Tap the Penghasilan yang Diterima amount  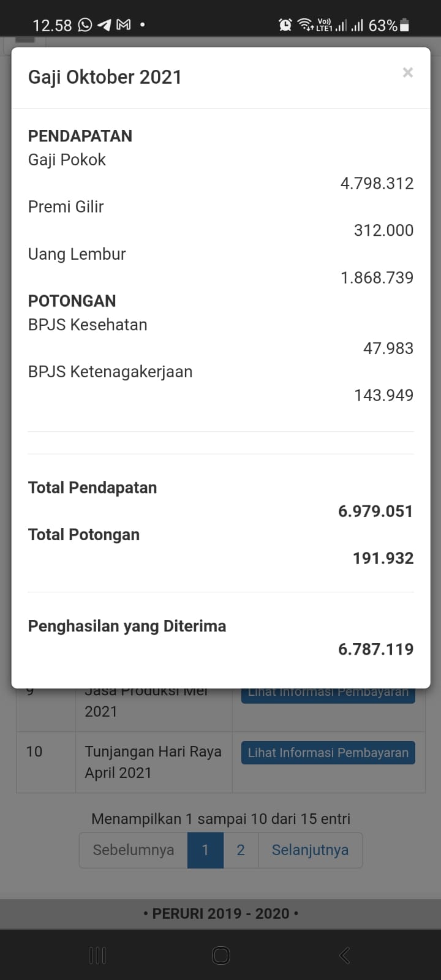tap(375, 649)
